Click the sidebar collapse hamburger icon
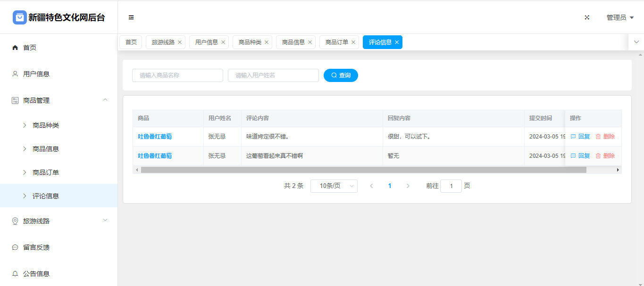The width and height of the screenshot is (644, 286). pyautogui.click(x=131, y=17)
